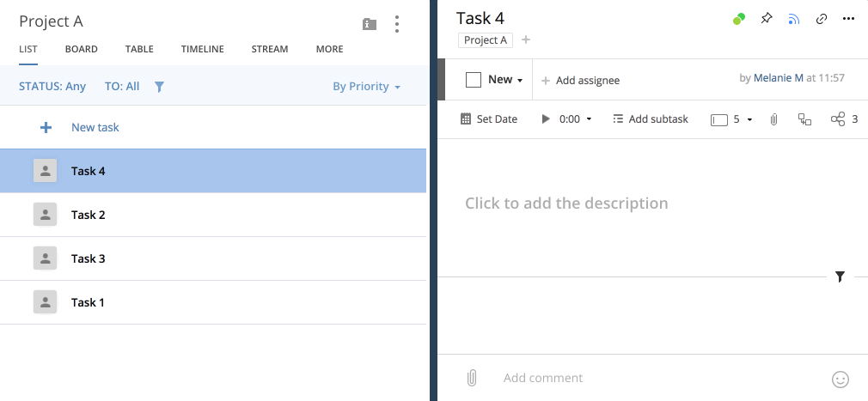Switch to the BOARD view tab

click(x=82, y=49)
